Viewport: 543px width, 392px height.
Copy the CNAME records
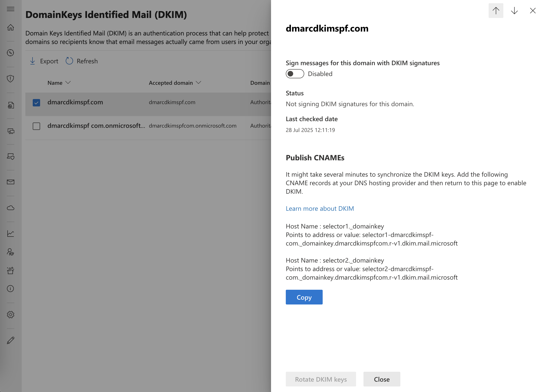pos(304,297)
